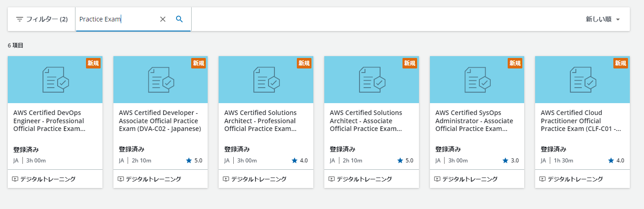Click 新規 badge on Solutions Architect Professional card
The height and width of the screenshot is (209, 644).
point(304,63)
